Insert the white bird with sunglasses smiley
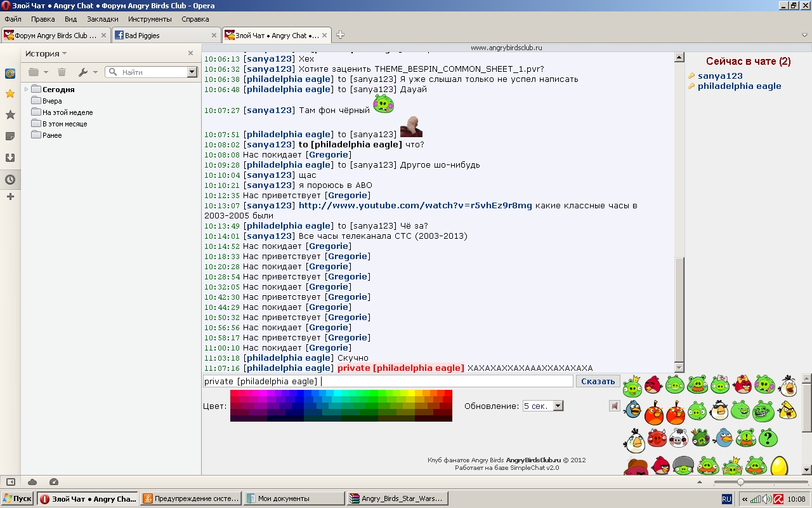The width and height of the screenshot is (812, 508). pos(719,411)
